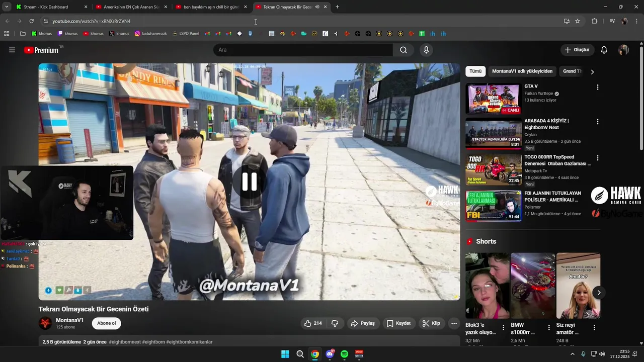
Task: Like the video with 214 likes
Action: point(313,323)
